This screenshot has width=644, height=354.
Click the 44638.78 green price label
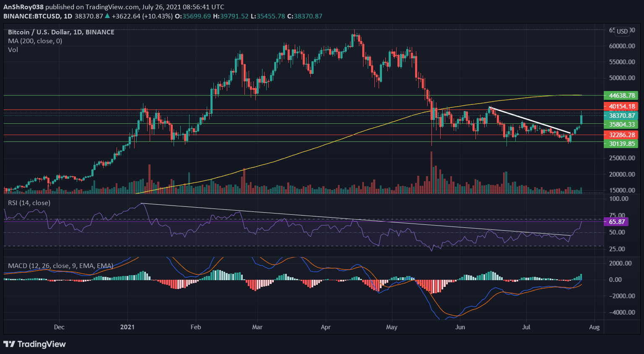[x=621, y=96]
